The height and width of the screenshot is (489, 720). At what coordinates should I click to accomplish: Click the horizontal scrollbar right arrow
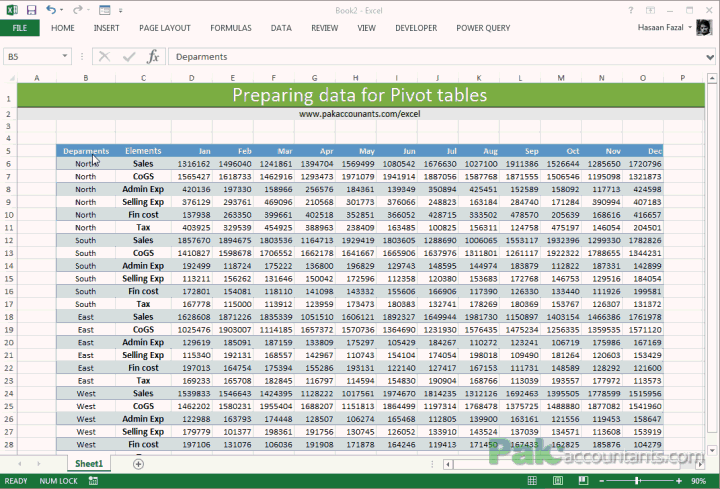click(700, 464)
